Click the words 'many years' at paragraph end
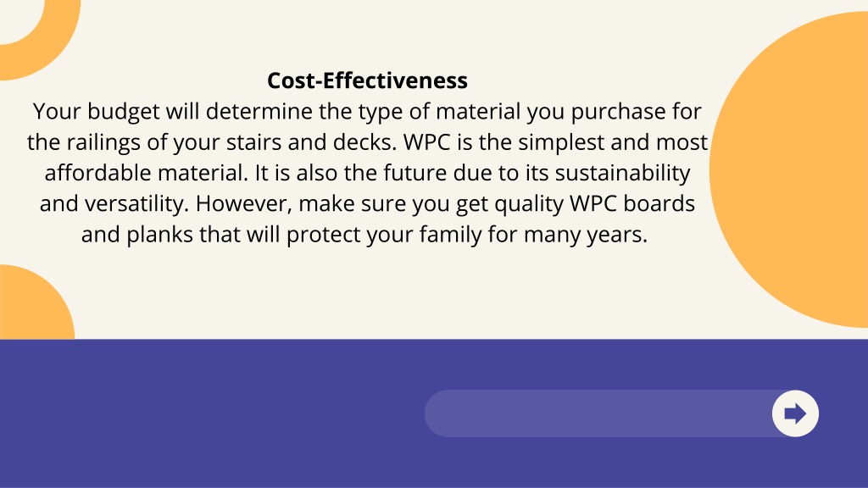 (x=586, y=236)
